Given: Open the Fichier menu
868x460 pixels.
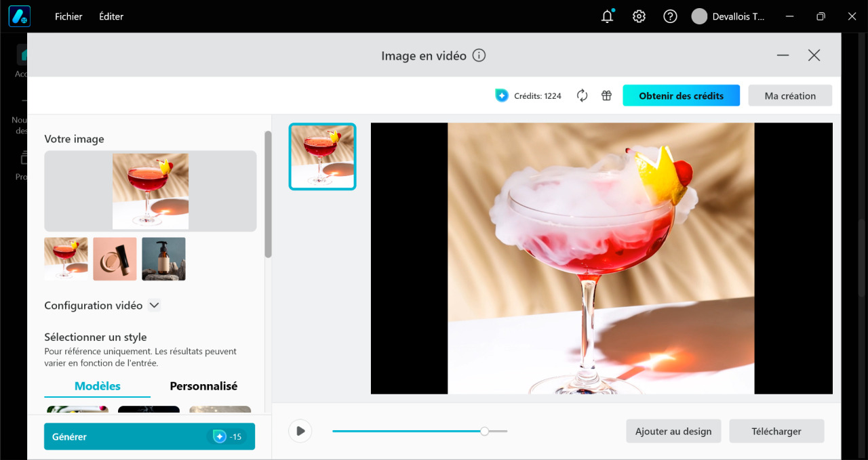Looking at the screenshot, I should [x=68, y=16].
